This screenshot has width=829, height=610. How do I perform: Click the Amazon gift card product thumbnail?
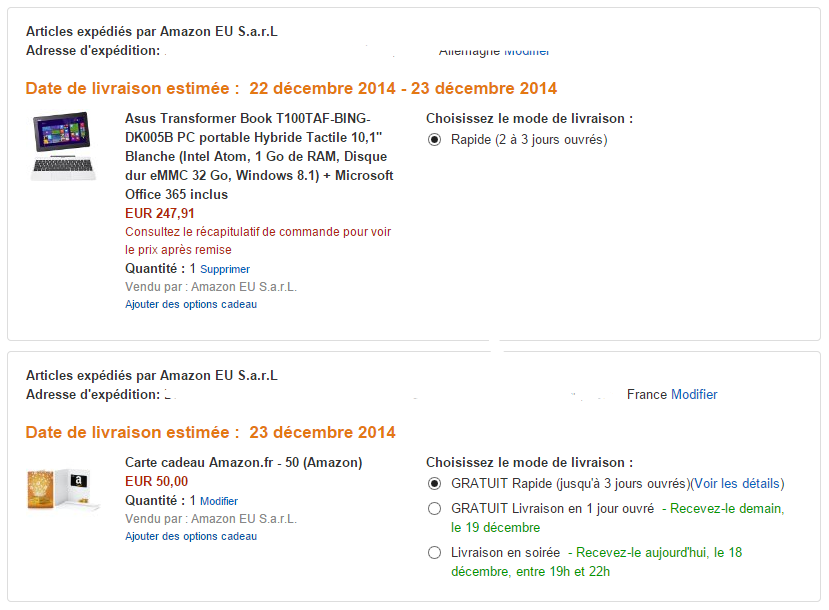pyautogui.click(x=63, y=489)
